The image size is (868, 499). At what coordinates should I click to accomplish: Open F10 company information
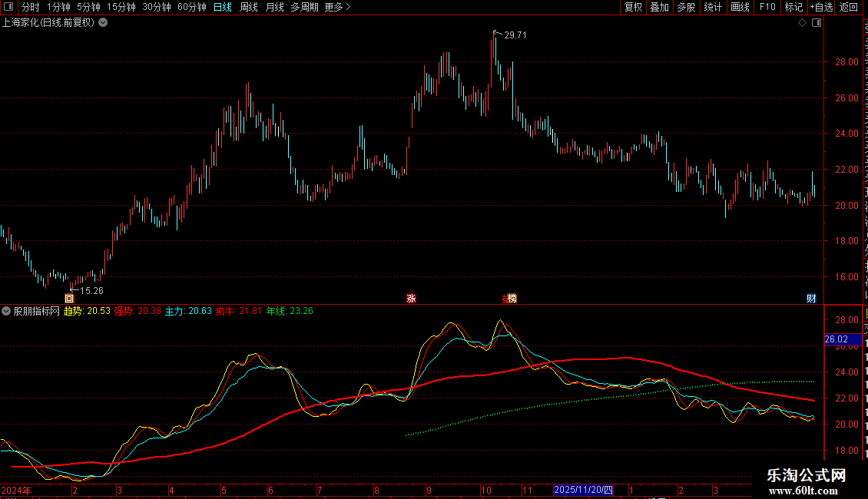point(767,7)
